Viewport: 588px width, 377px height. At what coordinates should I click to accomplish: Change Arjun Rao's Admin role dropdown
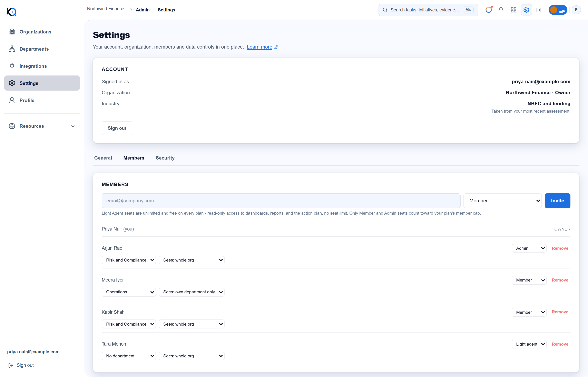529,248
